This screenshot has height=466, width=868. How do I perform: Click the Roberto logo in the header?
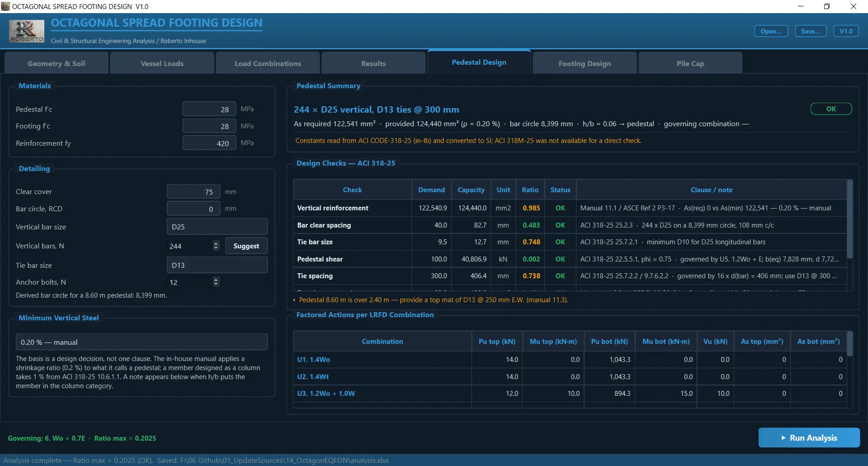coord(27,31)
